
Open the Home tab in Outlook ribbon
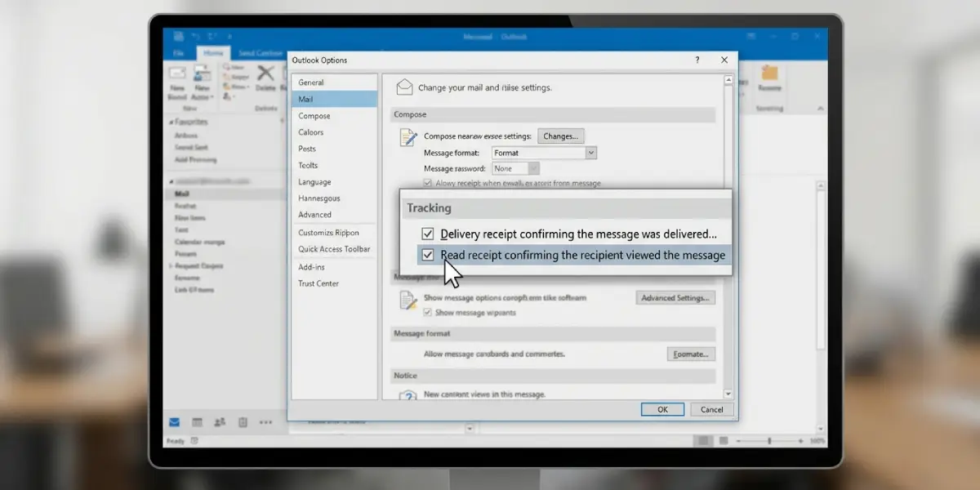coord(212,53)
